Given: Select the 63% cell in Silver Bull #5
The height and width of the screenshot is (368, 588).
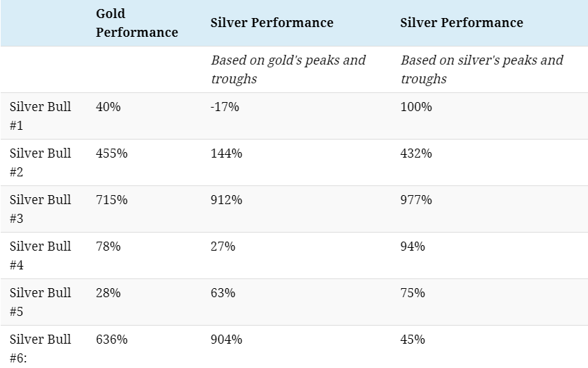Looking at the screenshot, I should 223,293.
